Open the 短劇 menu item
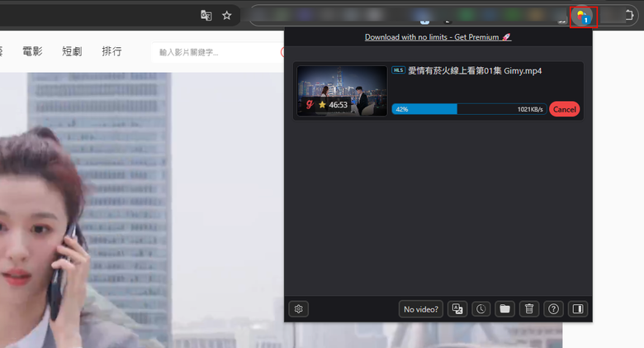This screenshot has width=644, height=348. (x=72, y=51)
